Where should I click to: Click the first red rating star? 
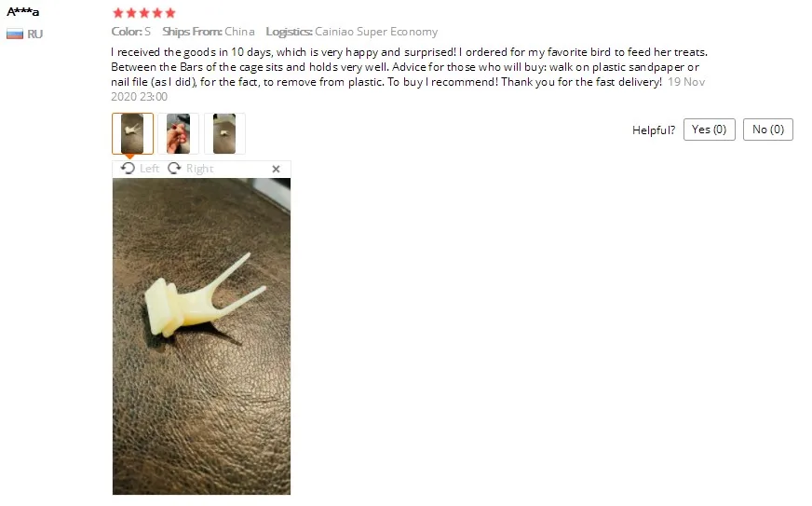[x=118, y=13]
